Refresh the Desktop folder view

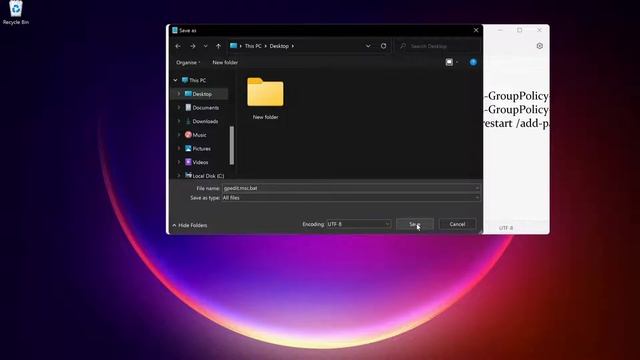pos(383,46)
